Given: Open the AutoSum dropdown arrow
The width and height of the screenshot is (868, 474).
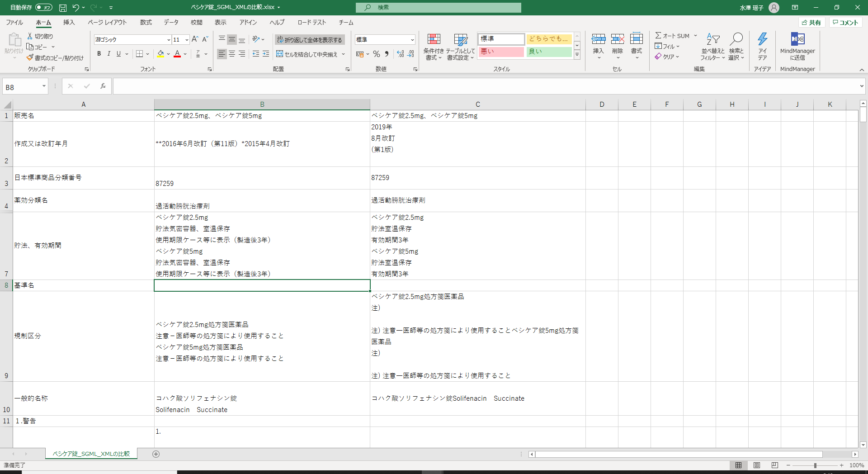Looking at the screenshot, I should click(x=695, y=36).
